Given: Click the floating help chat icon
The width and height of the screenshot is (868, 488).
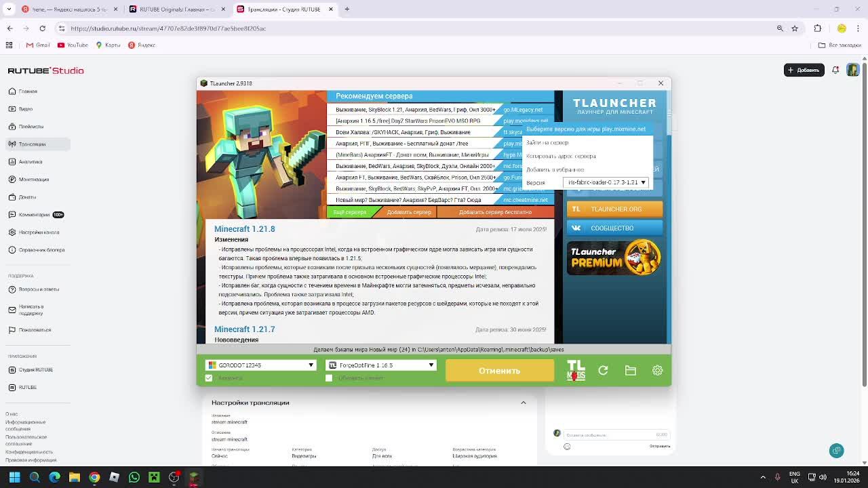Looking at the screenshot, I should 837,451.
